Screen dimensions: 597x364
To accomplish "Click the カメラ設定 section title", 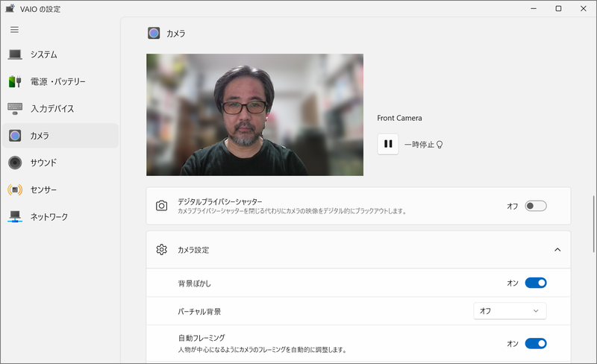I will (193, 250).
